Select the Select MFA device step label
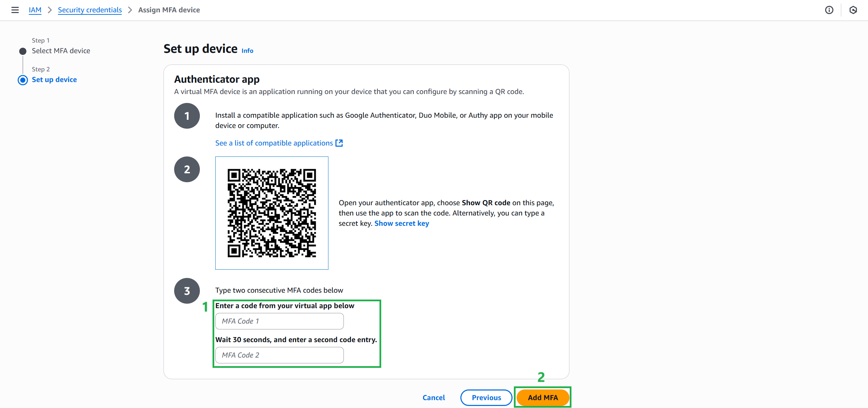 click(x=61, y=51)
